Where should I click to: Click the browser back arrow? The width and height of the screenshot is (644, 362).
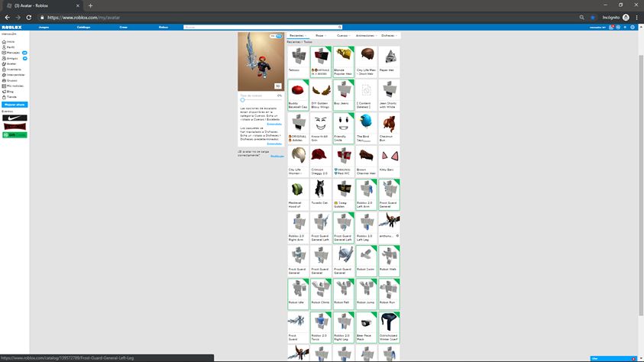pos(7,18)
